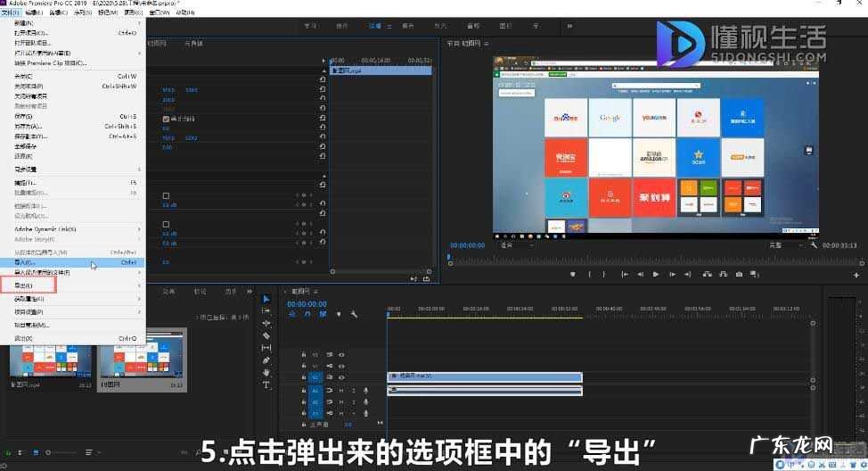
Task: Open comparison view button in program monitor
Action: pos(754,274)
